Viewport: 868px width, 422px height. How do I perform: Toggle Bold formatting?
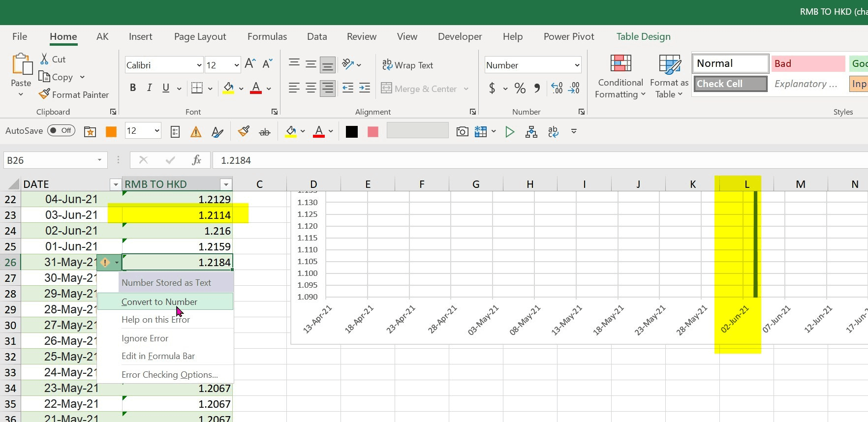pos(132,88)
